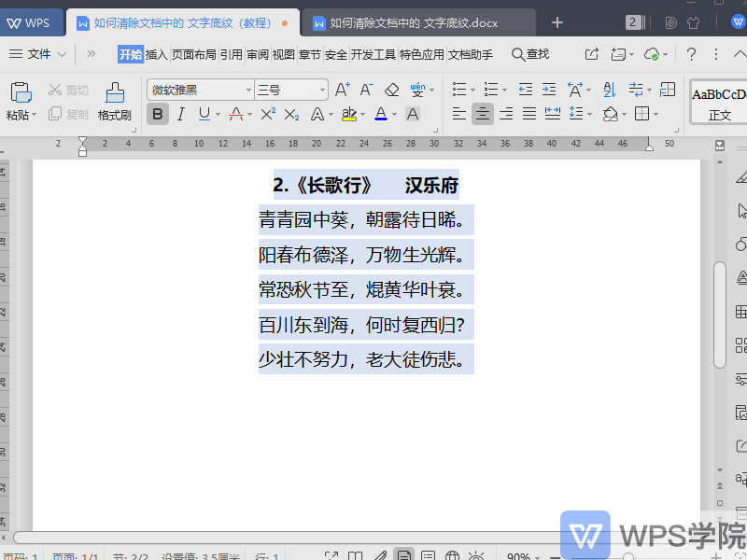Open the font name dropdown
Screen dimensions: 747x560
248,90
